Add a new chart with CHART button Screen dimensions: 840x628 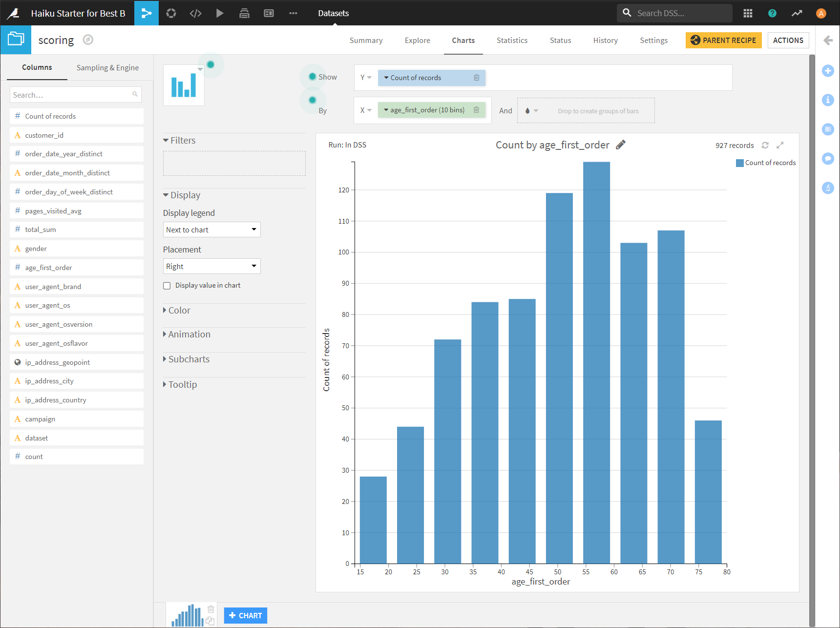[245, 615]
